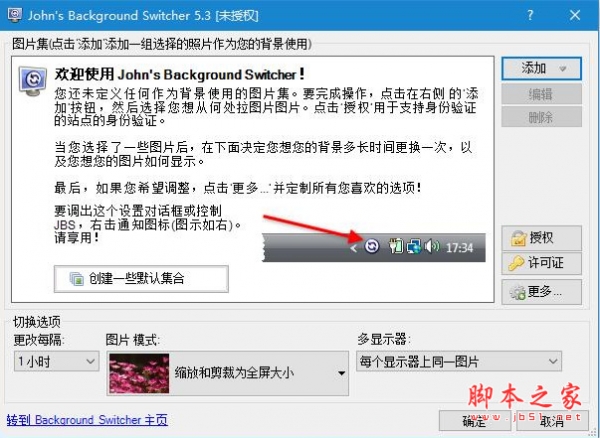Viewport: 600px width, 438px height.
Task: Open the 更多... more options button
Action: point(541,292)
